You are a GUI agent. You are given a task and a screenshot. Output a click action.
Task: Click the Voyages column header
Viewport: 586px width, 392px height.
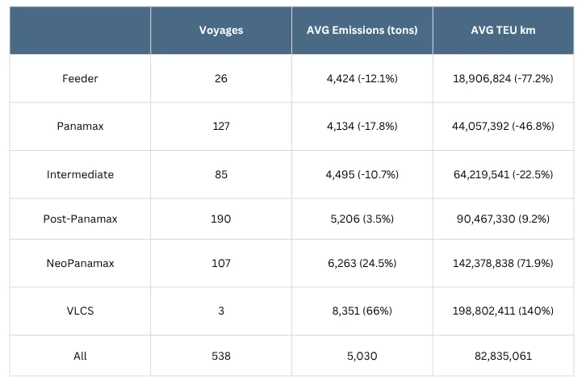[x=221, y=31]
